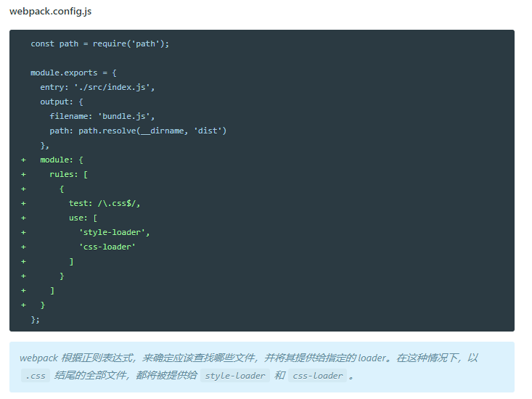Click the style-loader inline code tag
Screen dimensions: 532x399
(x=235, y=376)
